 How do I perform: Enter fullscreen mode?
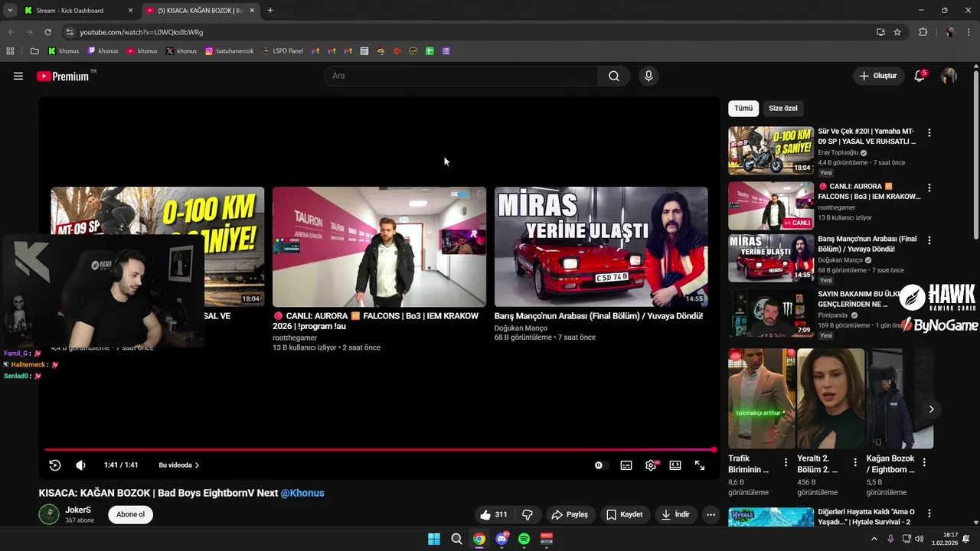(x=700, y=465)
